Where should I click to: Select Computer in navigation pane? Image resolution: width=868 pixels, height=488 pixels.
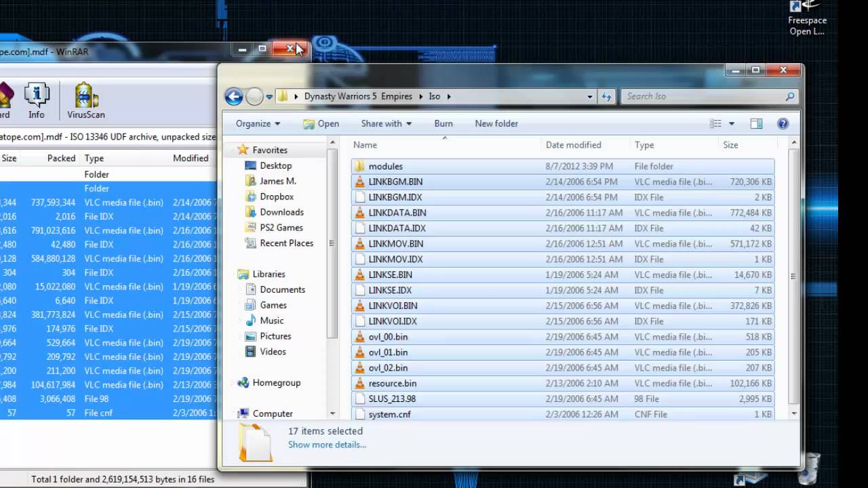[272, 413]
